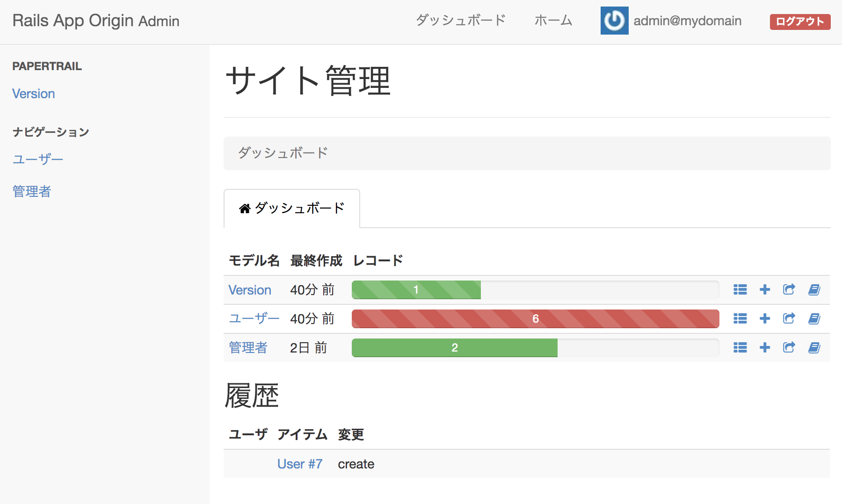This screenshot has height=504, width=842.
Task: Click add new icon in 管理者 row
Action: 765,348
